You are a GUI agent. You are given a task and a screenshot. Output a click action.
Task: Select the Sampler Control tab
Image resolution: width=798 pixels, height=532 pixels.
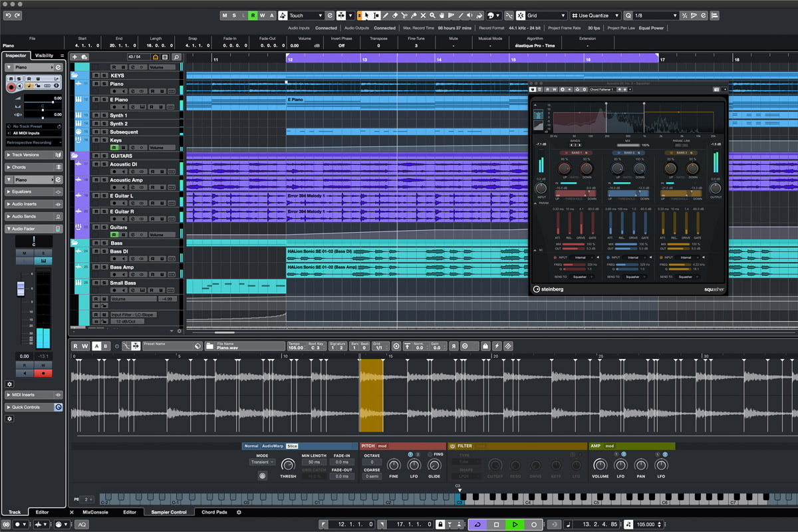pyautogui.click(x=169, y=512)
